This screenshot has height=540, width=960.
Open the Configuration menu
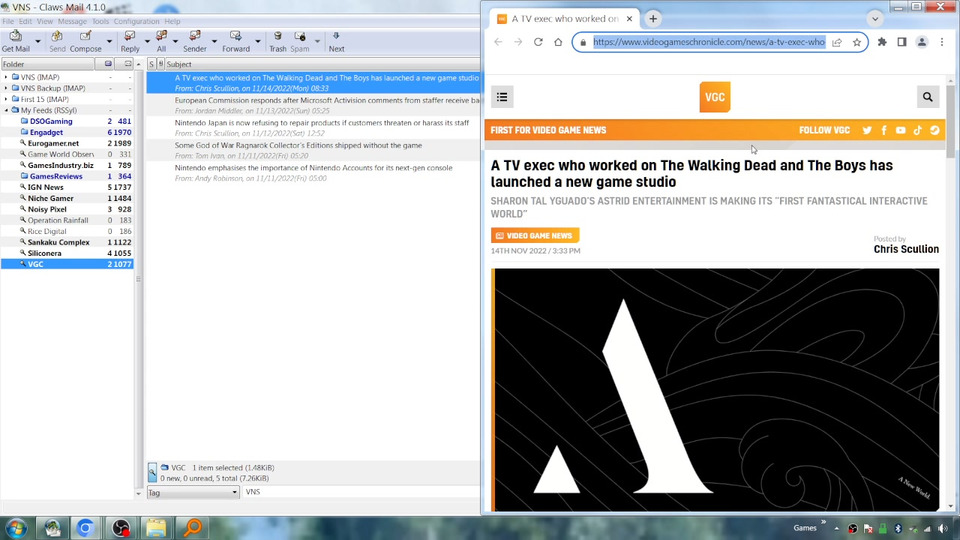click(137, 21)
